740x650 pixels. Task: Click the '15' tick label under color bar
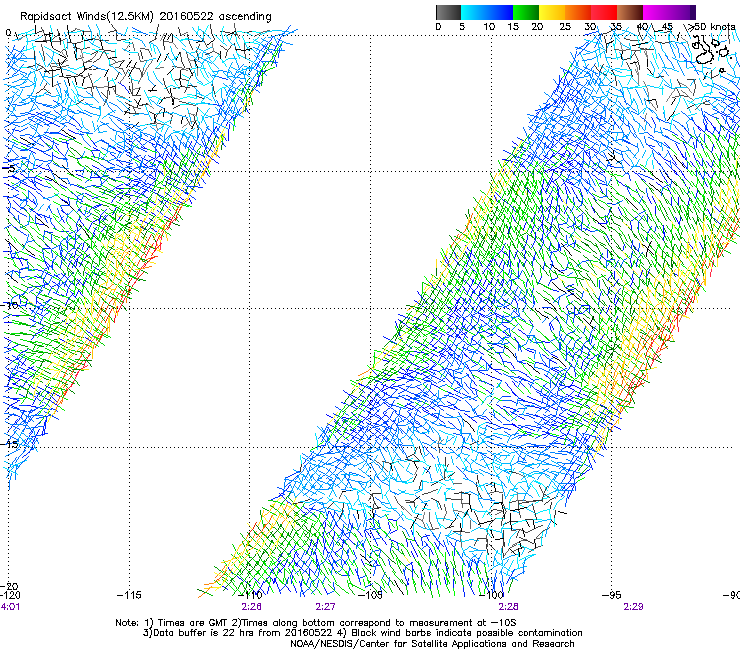tap(513, 27)
